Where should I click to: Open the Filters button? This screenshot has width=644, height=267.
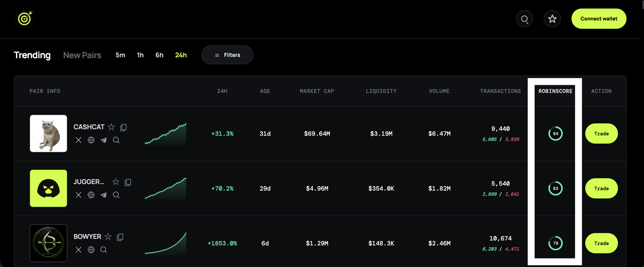(x=227, y=55)
